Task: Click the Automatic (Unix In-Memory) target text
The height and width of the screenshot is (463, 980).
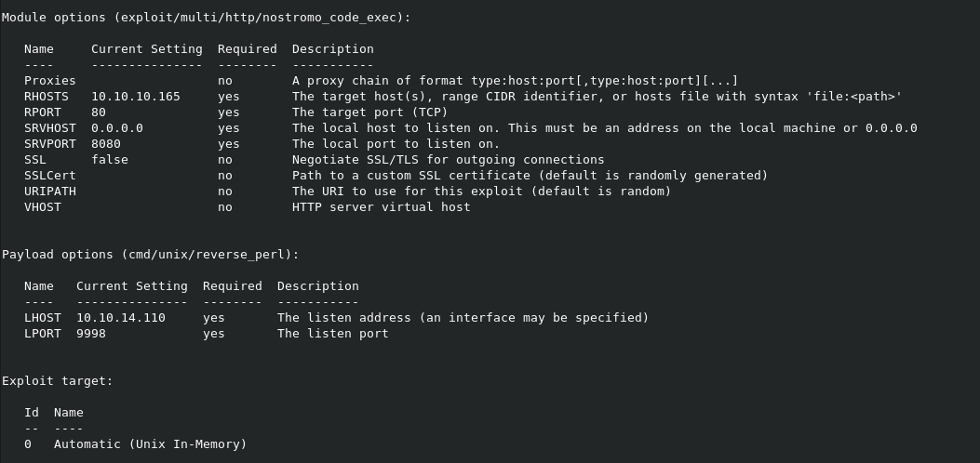Action: (x=151, y=444)
